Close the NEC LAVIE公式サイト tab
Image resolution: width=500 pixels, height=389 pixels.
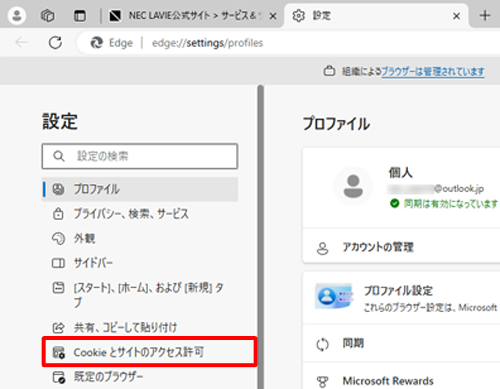click(273, 16)
